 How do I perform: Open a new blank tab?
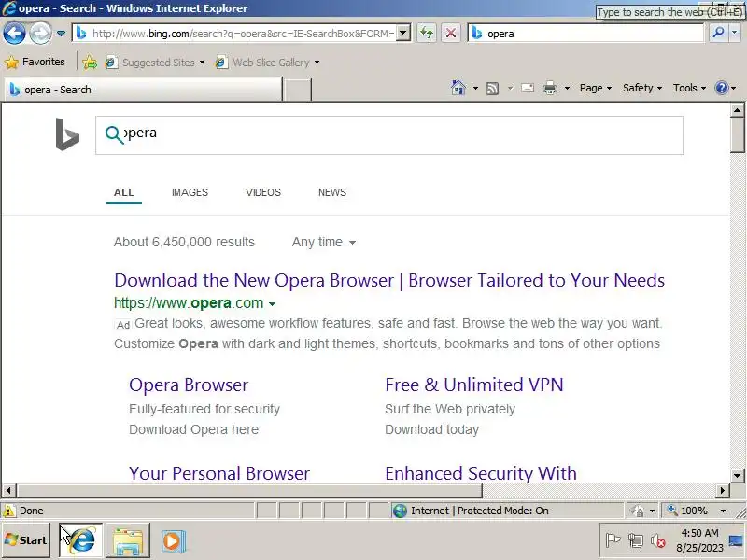pyautogui.click(x=297, y=90)
